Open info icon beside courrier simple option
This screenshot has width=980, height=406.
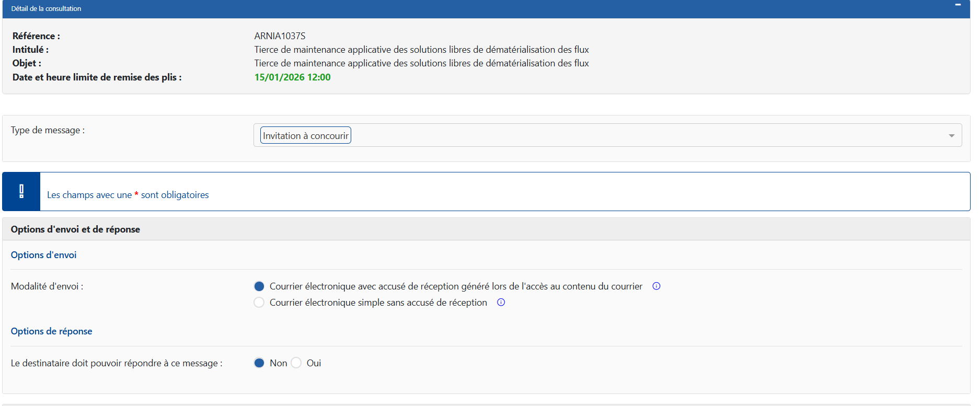coord(501,303)
